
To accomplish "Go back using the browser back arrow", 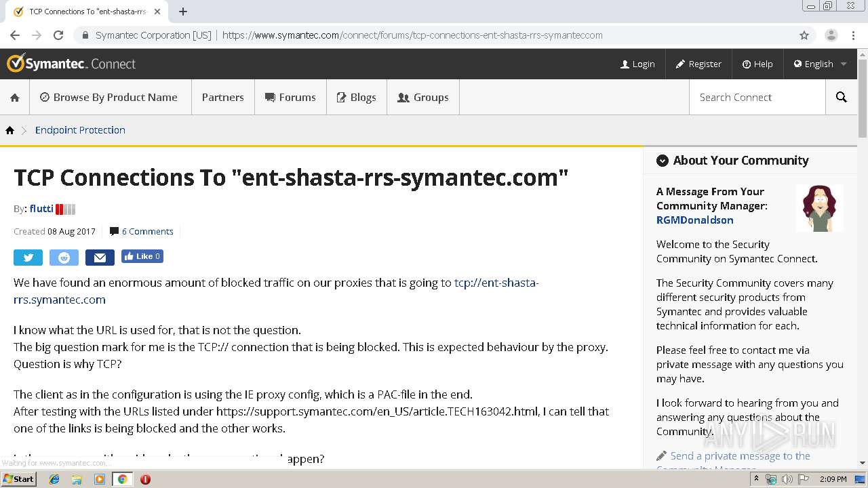I will (15, 35).
